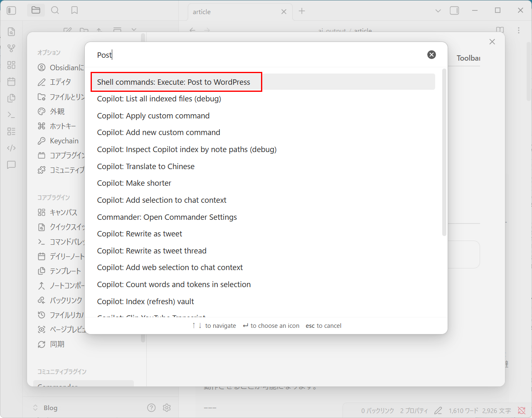Click in the "Post" search input field
Screen dimensions: 532x418
258,55
